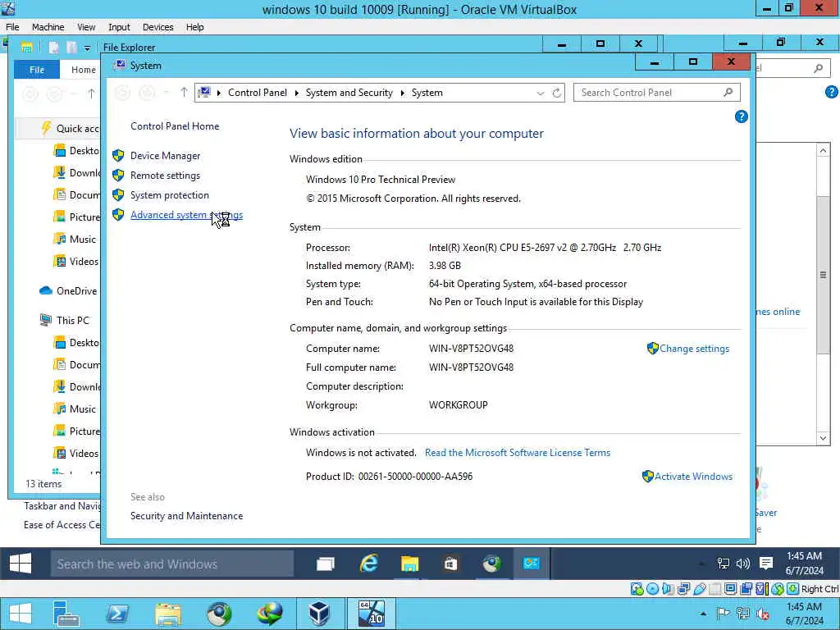The image size is (840, 630).
Task: Open File Explorer from guest taskbar
Action: coord(410,564)
